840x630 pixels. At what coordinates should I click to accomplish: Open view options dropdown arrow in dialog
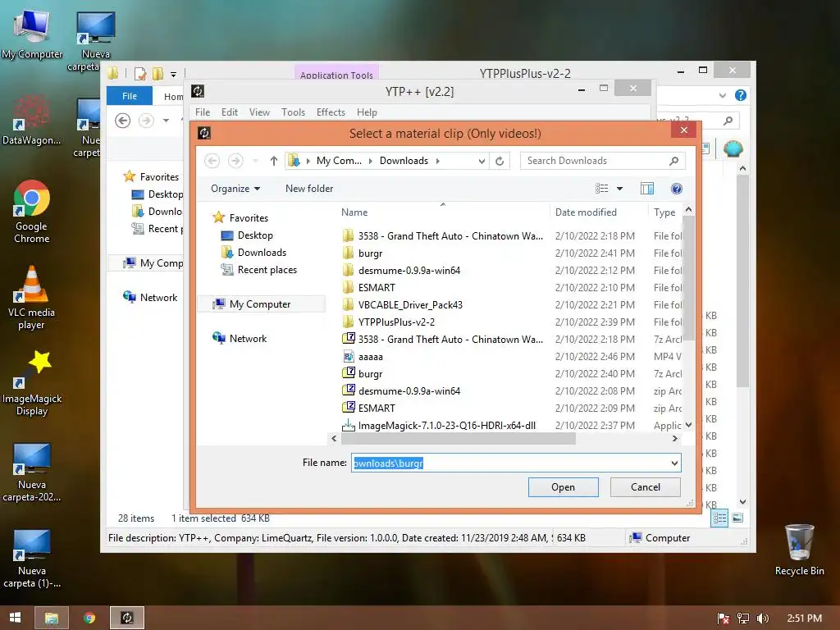pos(620,189)
